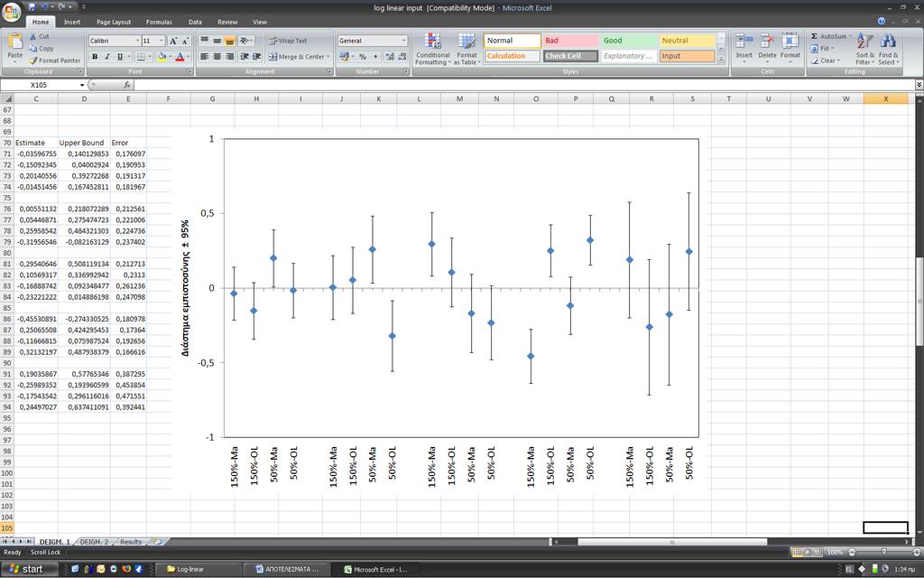Image resolution: width=924 pixels, height=578 pixels.
Task: Center text horizontally
Action: pyautogui.click(x=217, y=57)
